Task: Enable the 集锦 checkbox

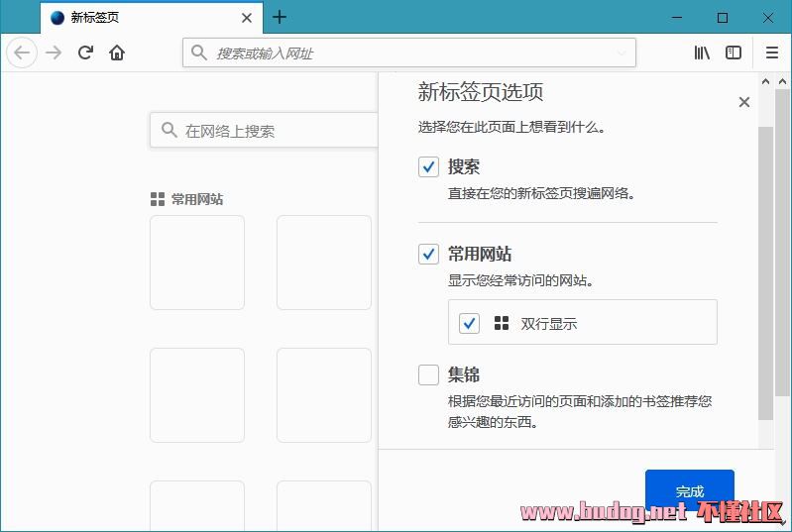Action: (x=428, y=374)
